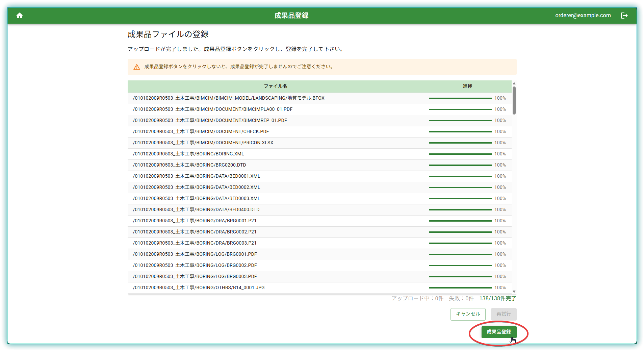Click progress bar for B14_0001.JPG row
Image resolution: width=644 pixels, height=351 pixels.
pyautogui.click(x=460, y=288)
